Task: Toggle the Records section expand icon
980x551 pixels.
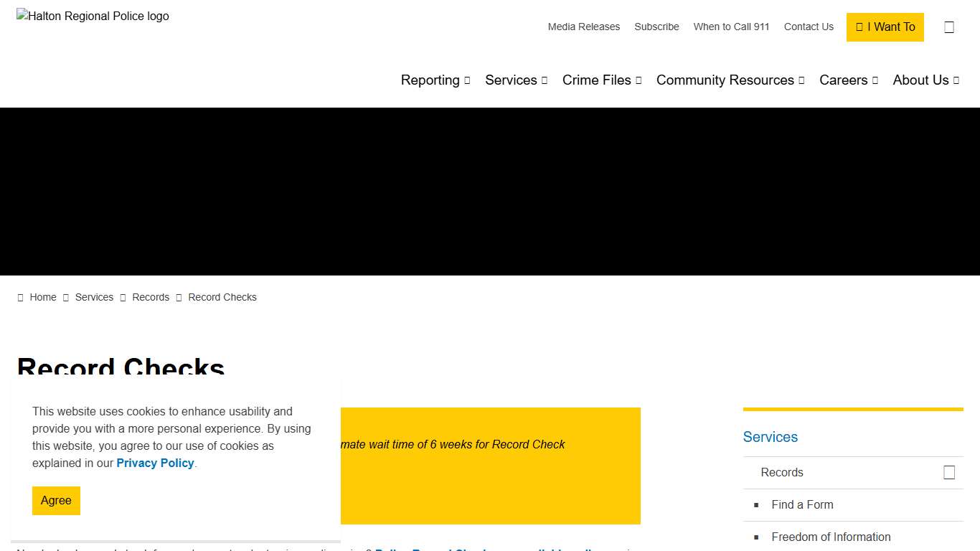Action: pyautogui.click(x=949, y=472)
